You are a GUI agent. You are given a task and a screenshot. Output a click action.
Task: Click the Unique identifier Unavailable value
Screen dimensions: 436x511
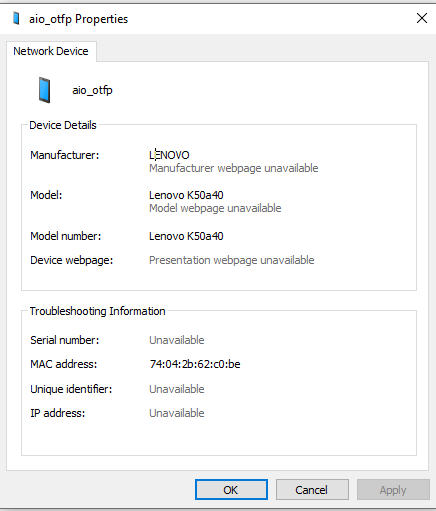pyautogui.click(x=177, y=389)
